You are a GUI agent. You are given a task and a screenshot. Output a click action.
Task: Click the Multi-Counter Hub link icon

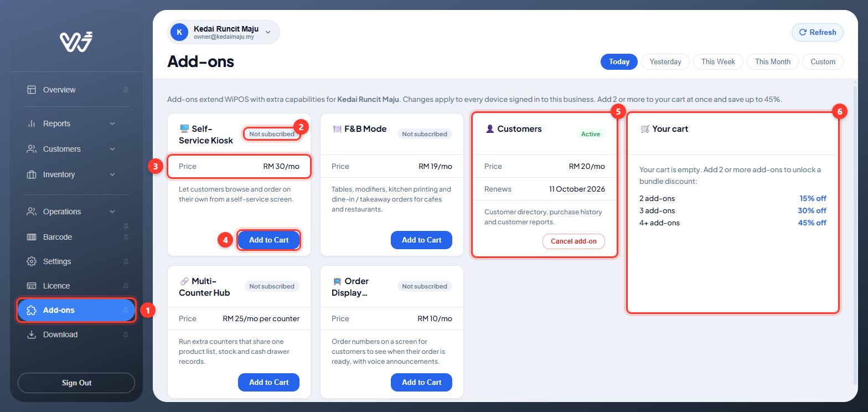click(184, 281)
